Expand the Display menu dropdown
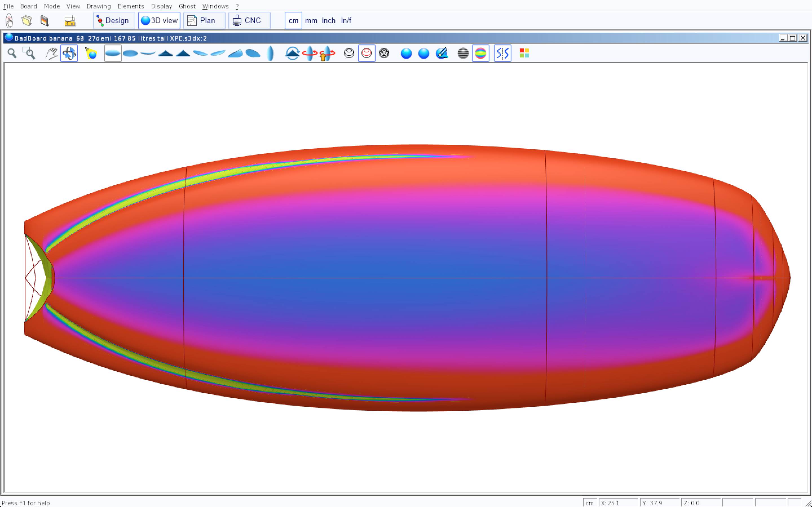This screenshot has width=812, height=507. [x=161, y=6]
